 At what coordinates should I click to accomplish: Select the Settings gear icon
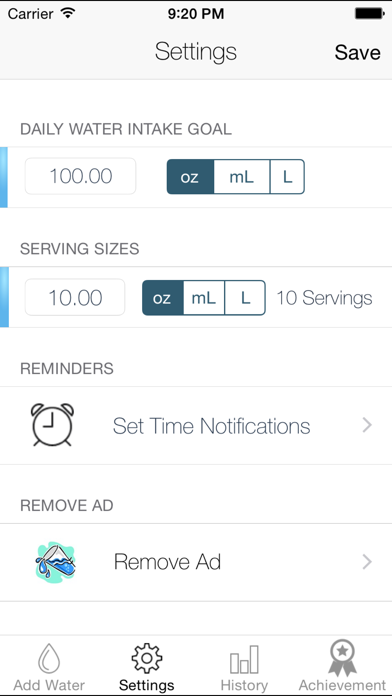[x=147, y=658]
